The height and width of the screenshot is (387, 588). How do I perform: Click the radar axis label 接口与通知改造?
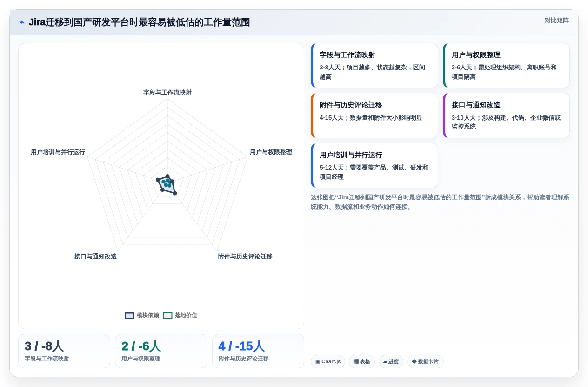click(x=95, y=256)
